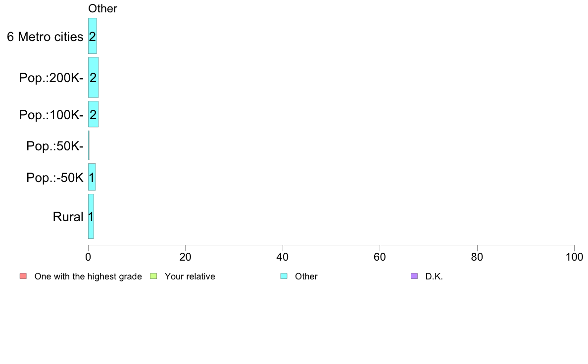Click the 'Pop.:100K-' axis label
588x364 pixels.
[x=51, y=115]
